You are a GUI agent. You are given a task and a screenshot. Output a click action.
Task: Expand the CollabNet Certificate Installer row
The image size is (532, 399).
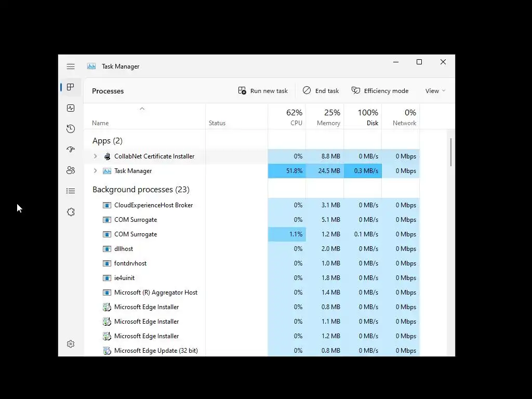tap(96, 156)
